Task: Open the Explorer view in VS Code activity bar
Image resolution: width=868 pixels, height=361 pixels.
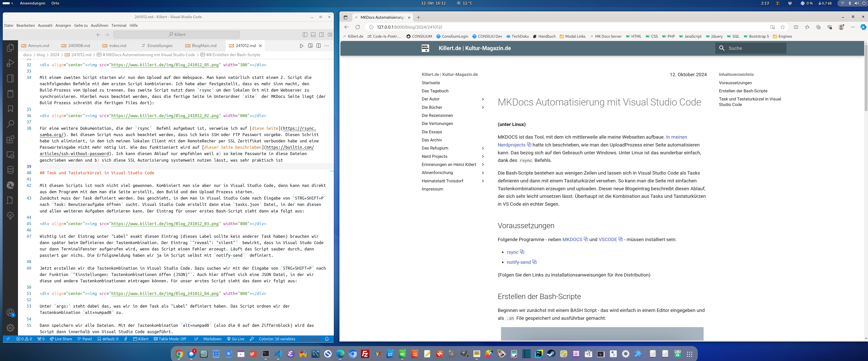Action: 10,48
